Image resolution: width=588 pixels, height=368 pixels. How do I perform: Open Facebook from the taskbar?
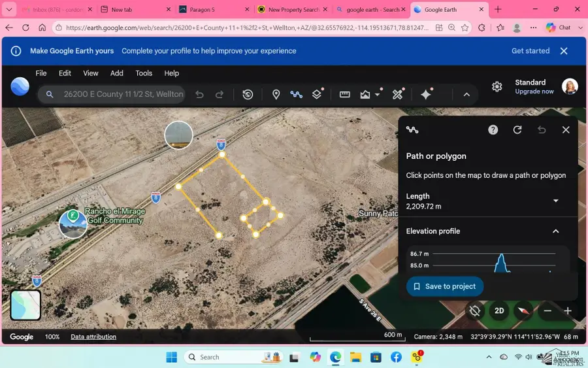[396, 357]
